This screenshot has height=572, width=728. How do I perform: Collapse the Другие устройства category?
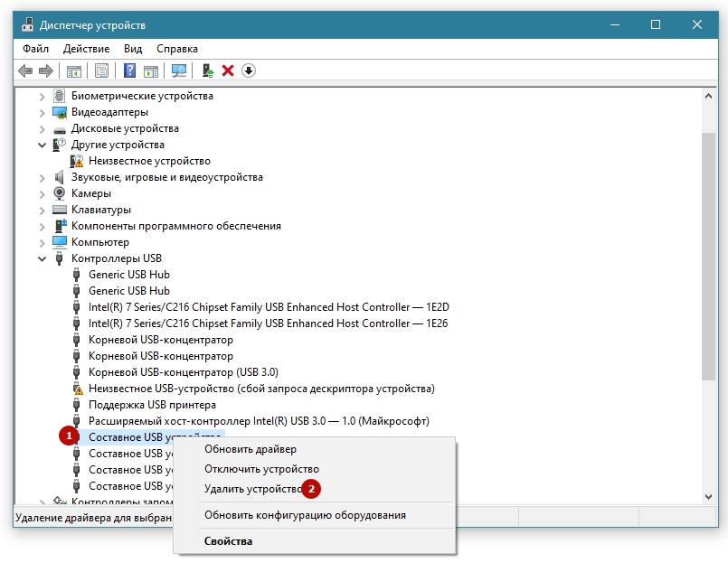point(43,145)
